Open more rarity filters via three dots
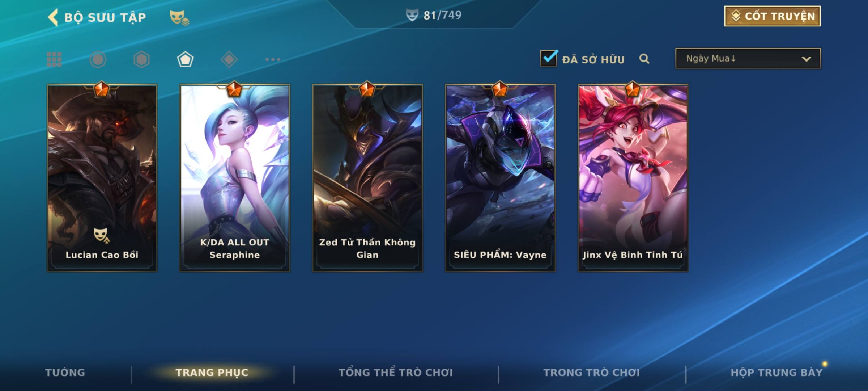 [x=273, y=59]
